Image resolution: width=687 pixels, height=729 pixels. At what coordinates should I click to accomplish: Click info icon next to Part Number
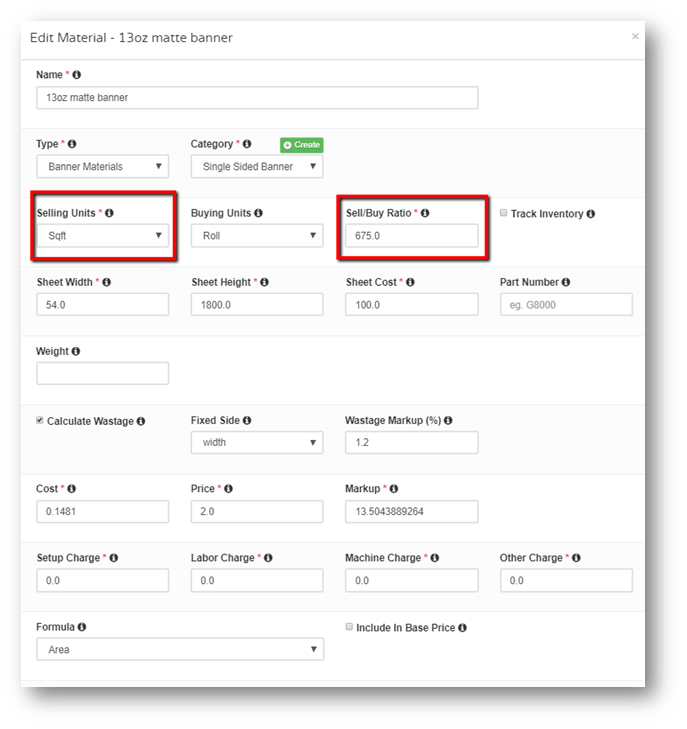pyautogui.click(x=566, y=282)
